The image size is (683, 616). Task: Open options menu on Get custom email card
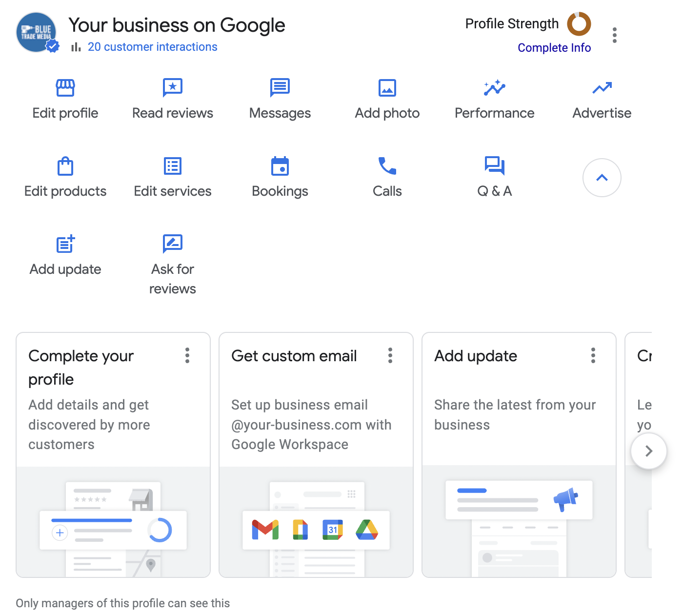point(390,355)
